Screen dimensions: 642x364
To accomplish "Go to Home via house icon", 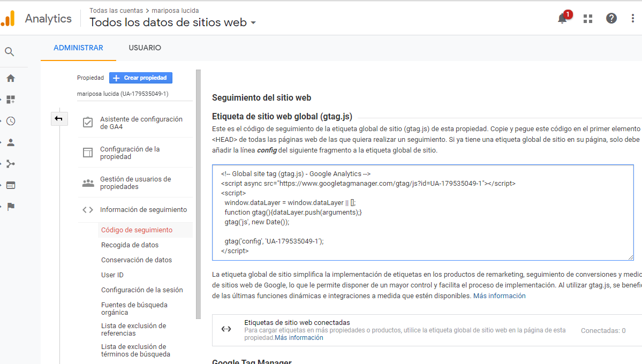I will click(11, 78).
